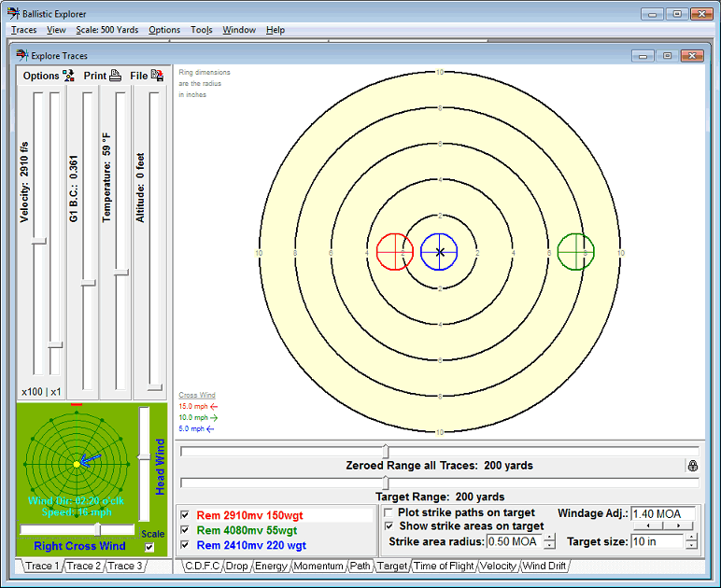Screen dimensions: 721x588
Task: Click the padlock icon beside Zeroed Range
Action: (692, 465)
